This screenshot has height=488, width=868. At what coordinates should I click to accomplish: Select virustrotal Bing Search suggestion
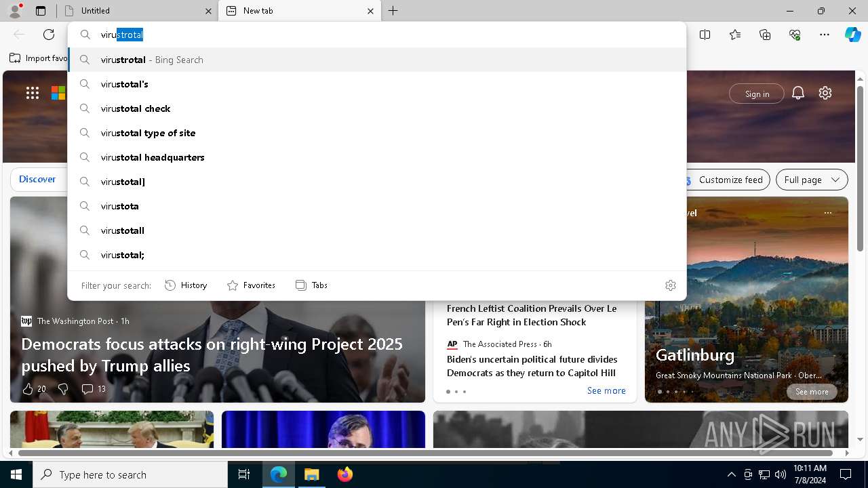[377, 60]
